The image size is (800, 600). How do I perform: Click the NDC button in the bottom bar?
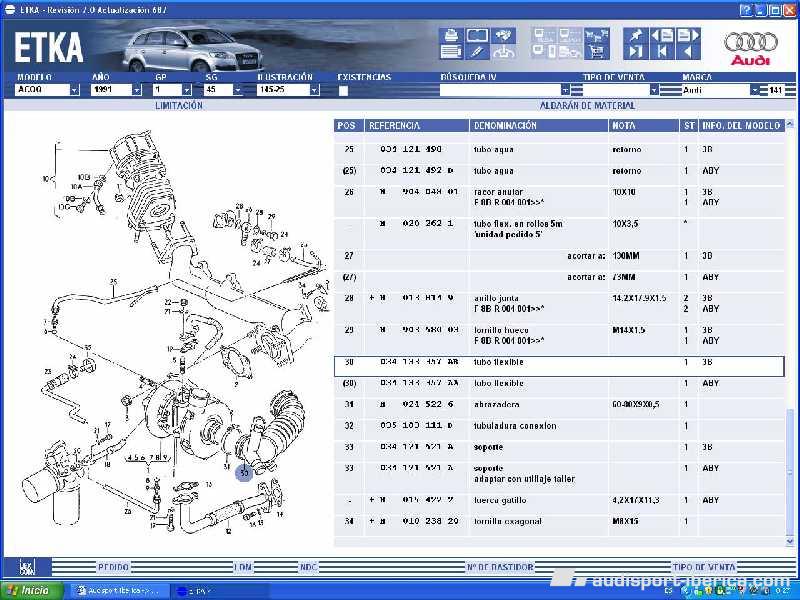(308, 567)
